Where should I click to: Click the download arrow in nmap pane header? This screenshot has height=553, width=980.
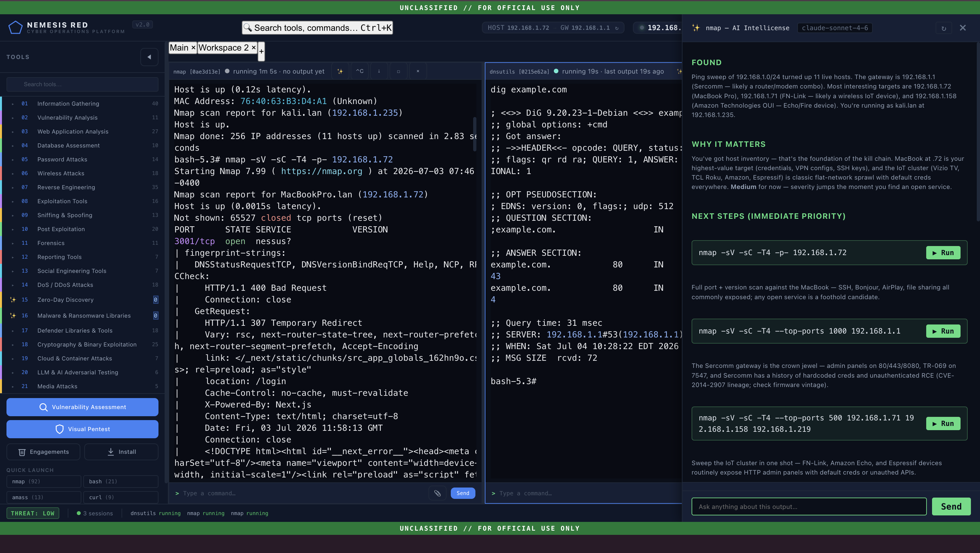tap(379, 71)
